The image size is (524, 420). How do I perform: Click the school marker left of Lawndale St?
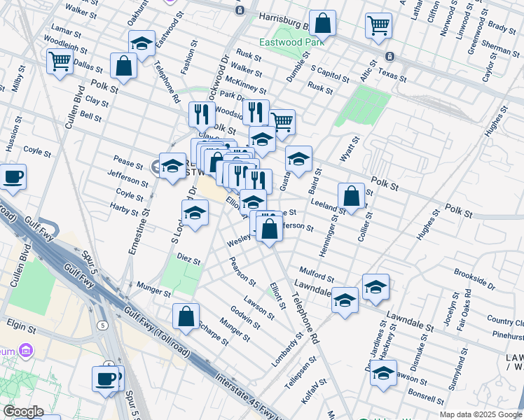pos(345,301)
